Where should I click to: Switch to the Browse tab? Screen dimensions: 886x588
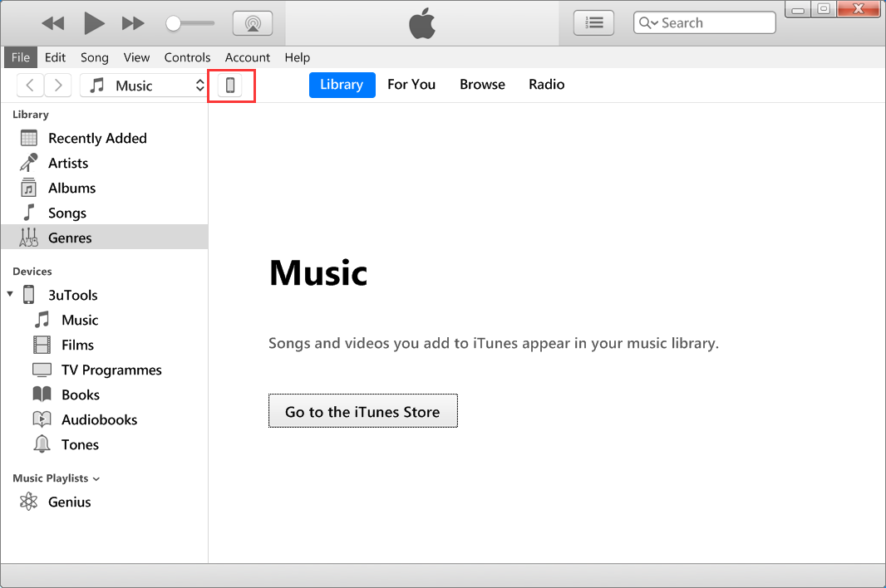tap(482, 85)
